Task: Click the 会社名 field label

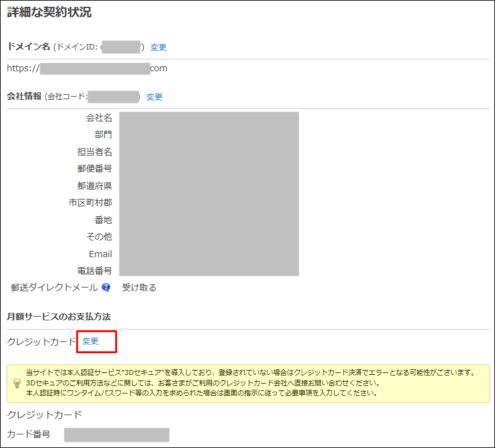Action: coord(99,118)
